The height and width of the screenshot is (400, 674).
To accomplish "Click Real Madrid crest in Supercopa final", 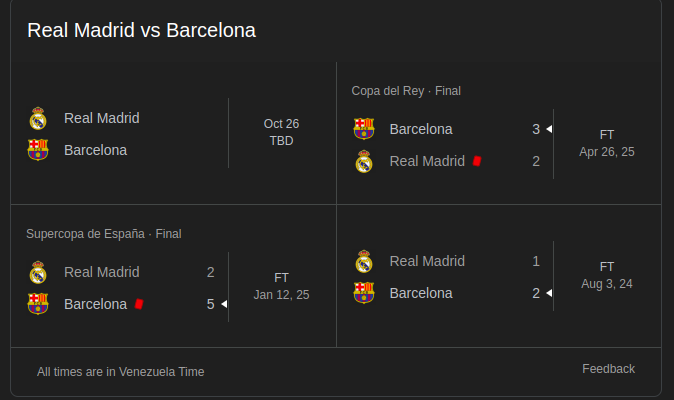I will [x=38, y=272].
